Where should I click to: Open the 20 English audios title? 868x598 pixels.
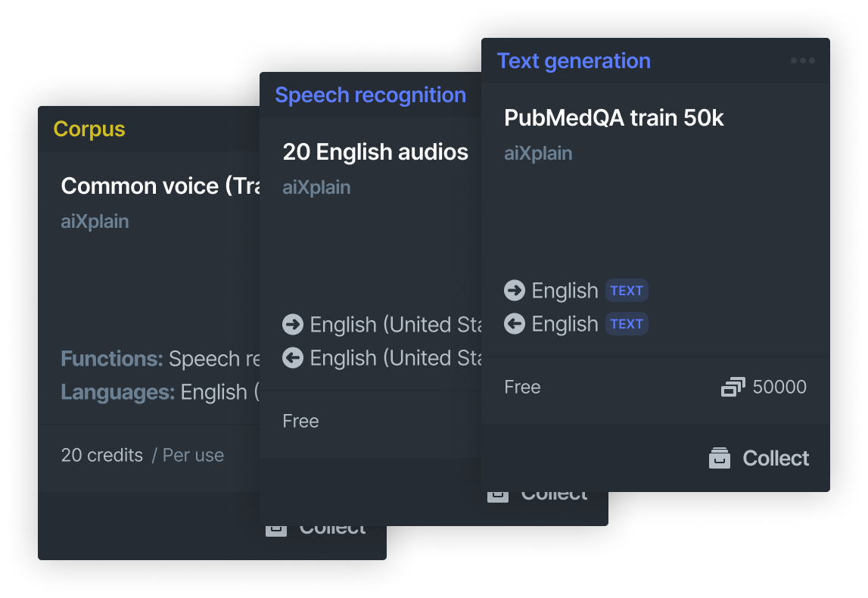click(x=375, y=152)
